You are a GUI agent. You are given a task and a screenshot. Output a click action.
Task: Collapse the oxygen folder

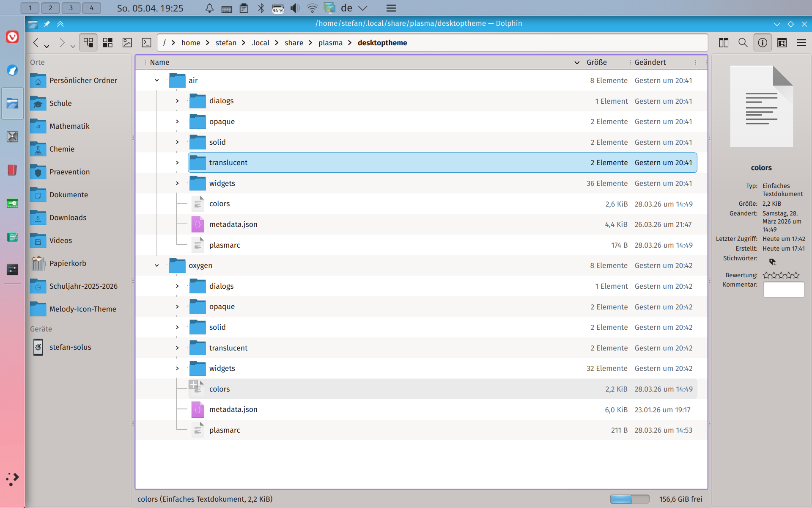tap(157, 265)
